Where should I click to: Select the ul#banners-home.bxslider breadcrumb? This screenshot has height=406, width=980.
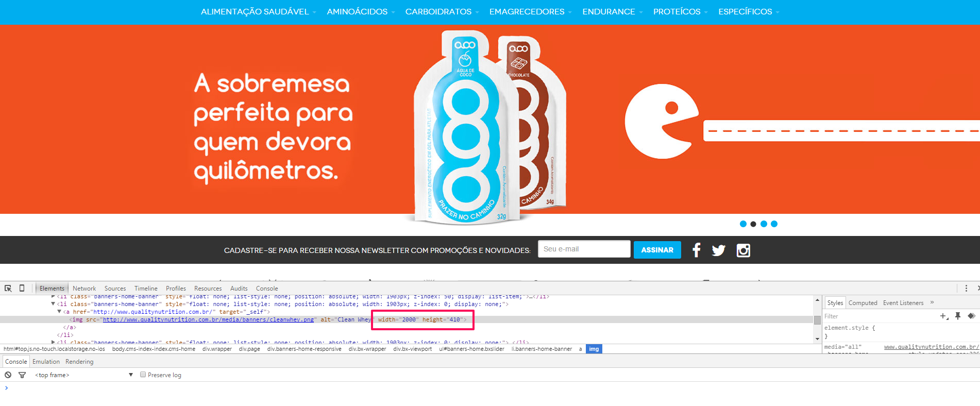tap(471, 349)
